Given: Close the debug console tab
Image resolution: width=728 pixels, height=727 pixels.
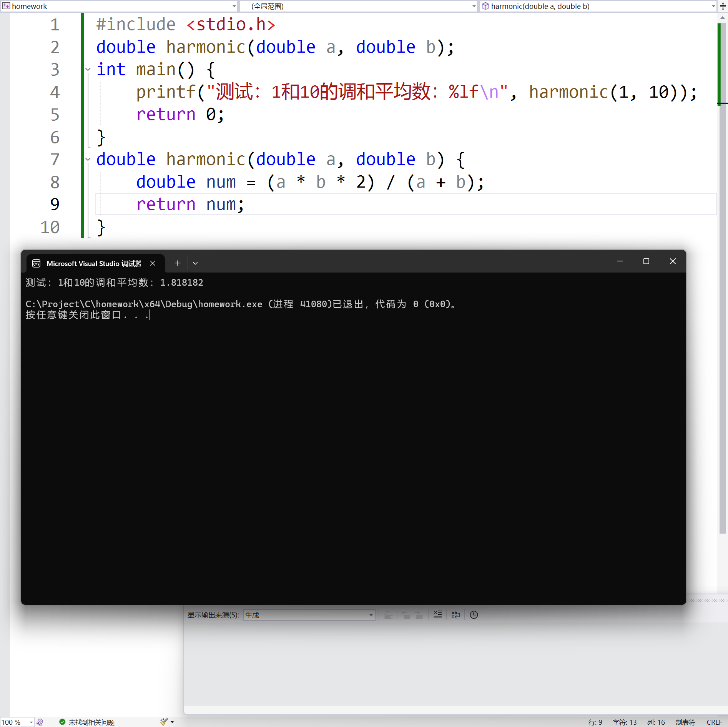Looking at the screenshot, I should [153, 263].
